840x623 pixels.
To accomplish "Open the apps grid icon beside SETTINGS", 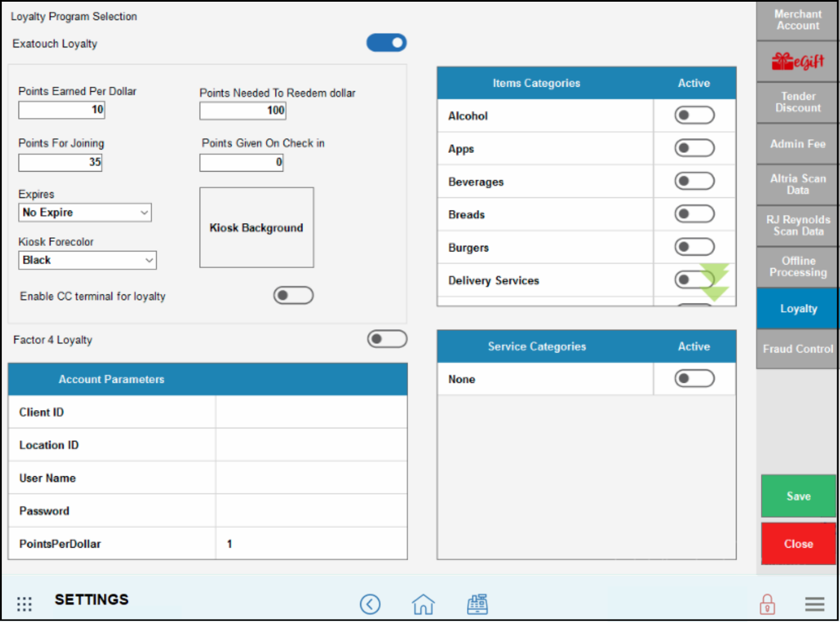I will 24,604.
